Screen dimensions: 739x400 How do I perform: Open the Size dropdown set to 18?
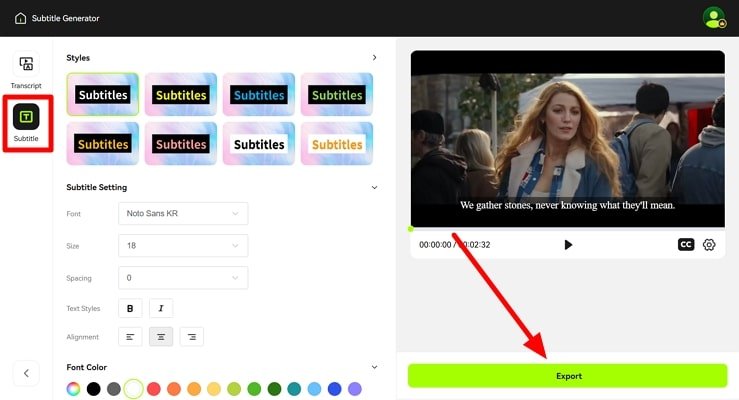(x=182, y=246)
